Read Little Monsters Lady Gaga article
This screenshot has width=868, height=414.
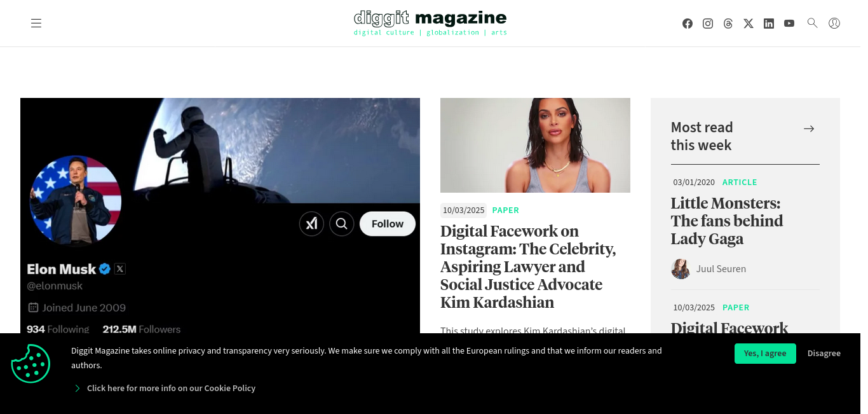(x=727, y=221)
